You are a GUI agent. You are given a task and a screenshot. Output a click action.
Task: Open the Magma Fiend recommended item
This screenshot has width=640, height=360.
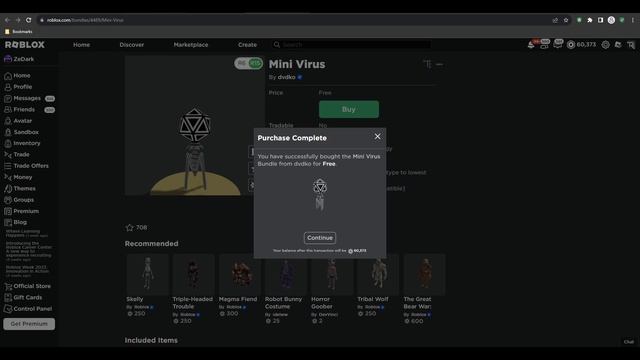[240, 285]
